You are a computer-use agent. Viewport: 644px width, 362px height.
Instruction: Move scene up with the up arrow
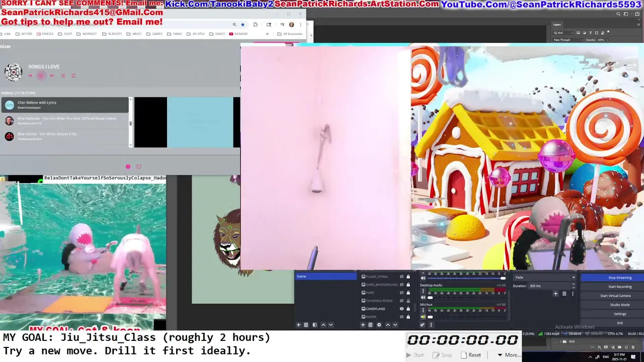tap(324, 325)
